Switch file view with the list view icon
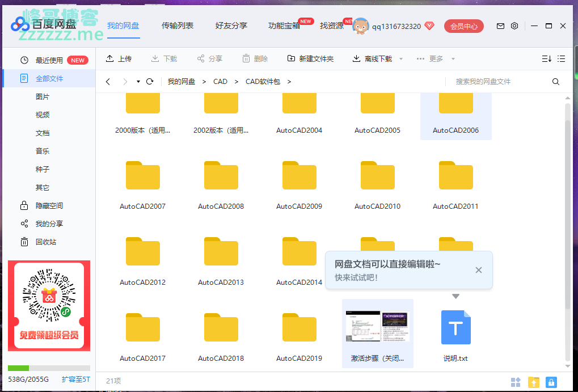The width and height of the screenshot is (578, 392). (562, 59)
